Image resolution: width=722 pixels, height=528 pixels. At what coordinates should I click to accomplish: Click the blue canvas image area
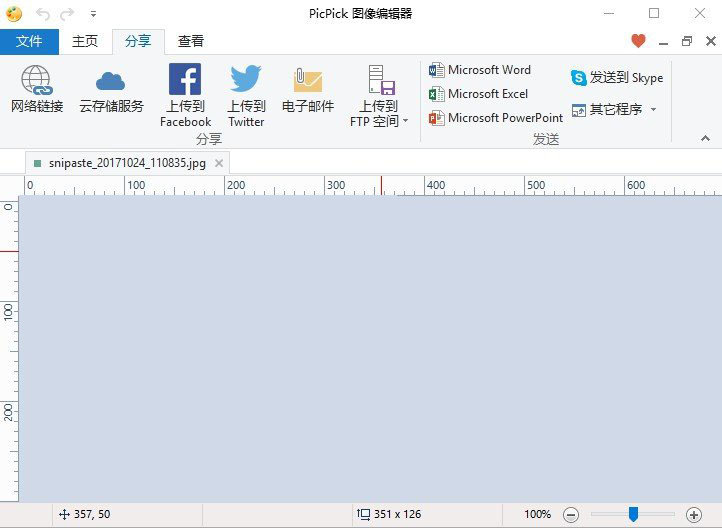(x=370, y=348)
